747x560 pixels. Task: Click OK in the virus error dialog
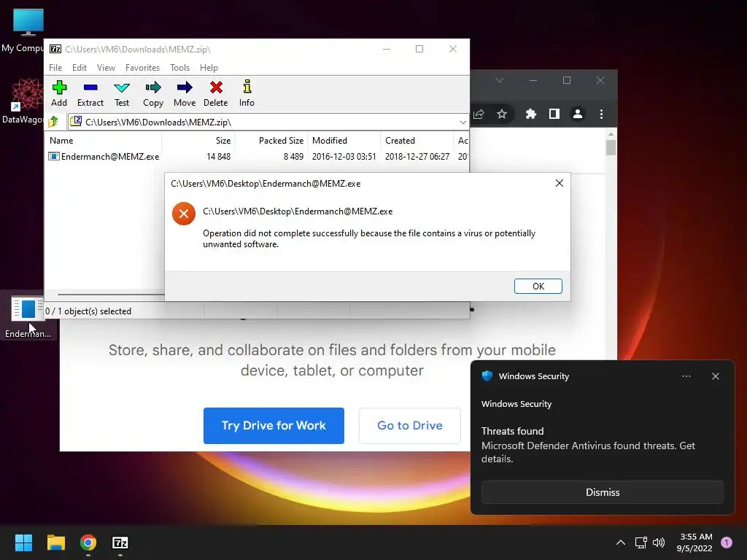[x=538, y=286]
